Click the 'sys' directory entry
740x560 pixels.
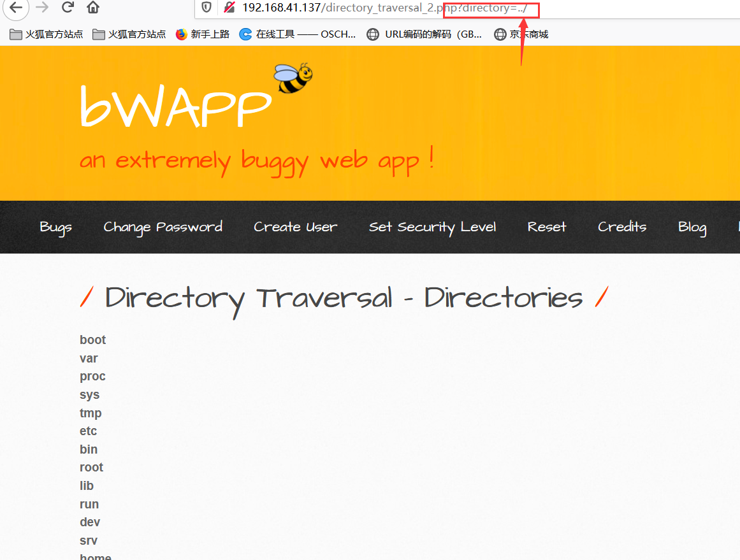pos(89,395)
